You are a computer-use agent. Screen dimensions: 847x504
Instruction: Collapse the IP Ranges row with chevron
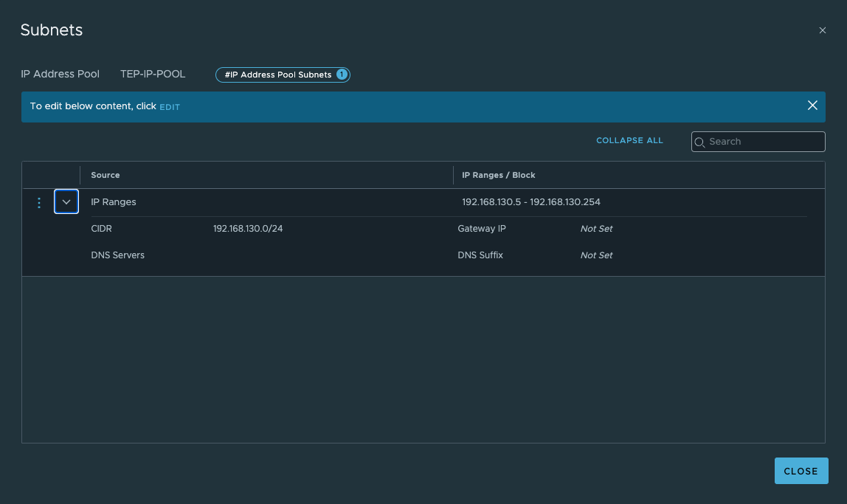66,201
